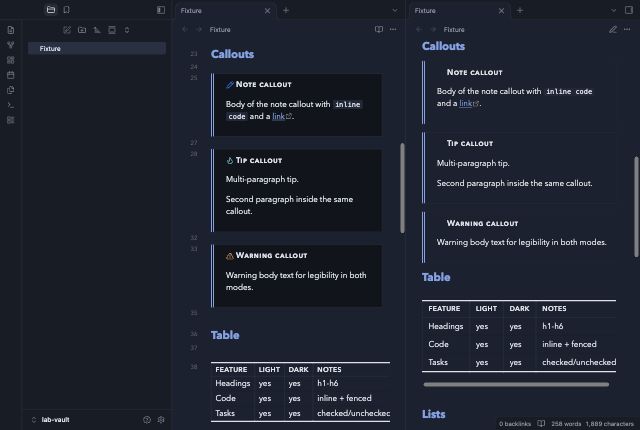Image resolution: width=640 pixels, height=430 pixels.
Task: Select the NOTES header in preview table
Action: point(554,309)
